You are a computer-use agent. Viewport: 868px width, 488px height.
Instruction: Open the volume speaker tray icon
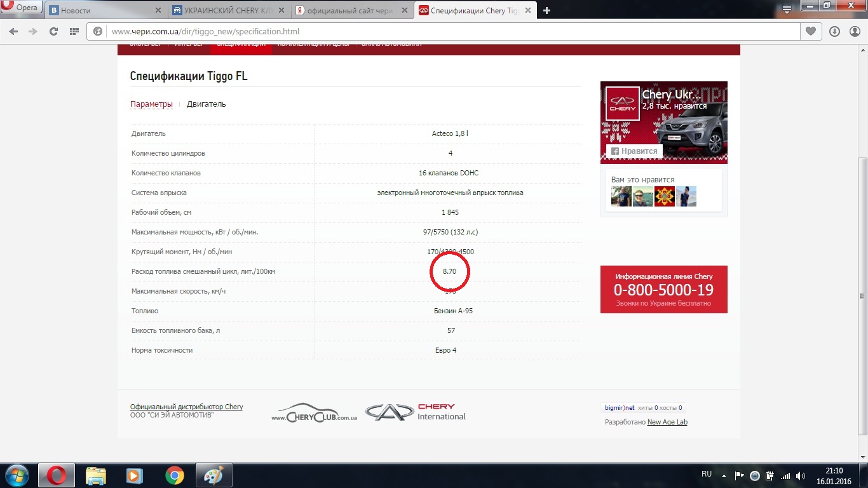click(x=801, y=475)
